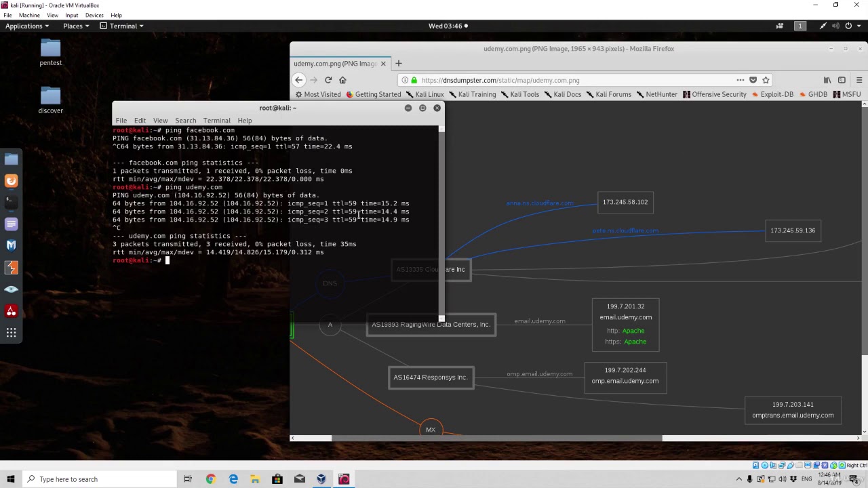Open Firefox hamburger menu
Image resolution: width=868 pixels, height=488 pixels.
pos(859,80)
